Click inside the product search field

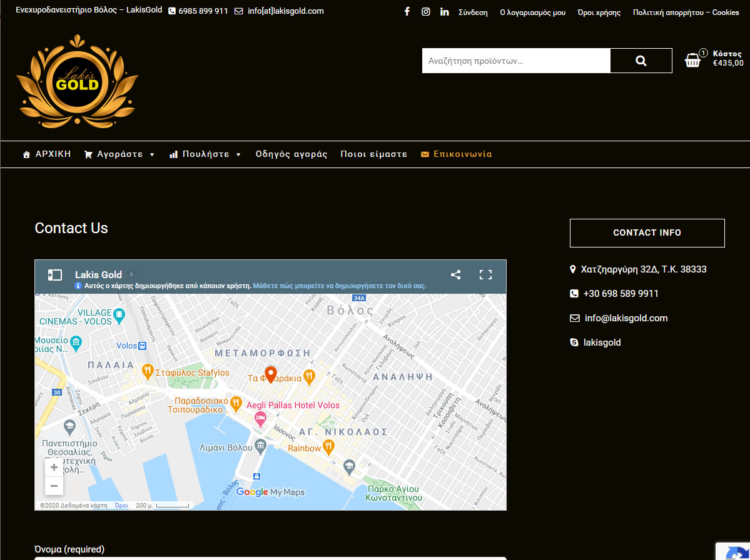pos(516,61)
